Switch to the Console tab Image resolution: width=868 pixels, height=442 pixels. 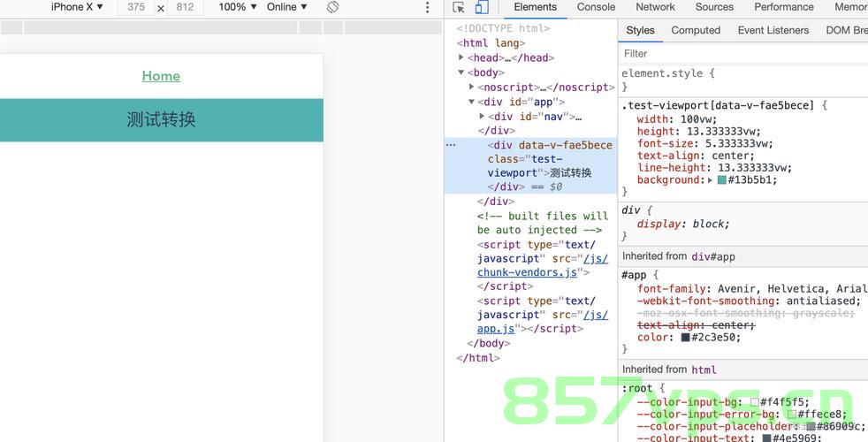point(596,7)
